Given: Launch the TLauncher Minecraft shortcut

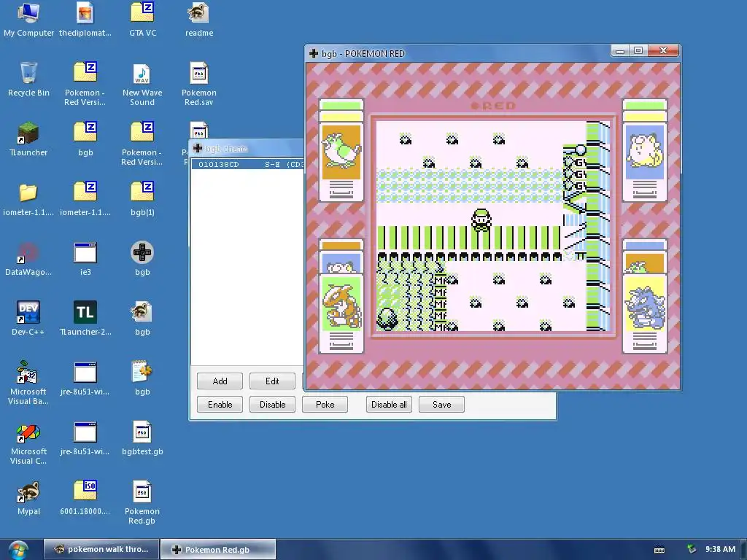Looking at the screenshot, I should point(28,139).
